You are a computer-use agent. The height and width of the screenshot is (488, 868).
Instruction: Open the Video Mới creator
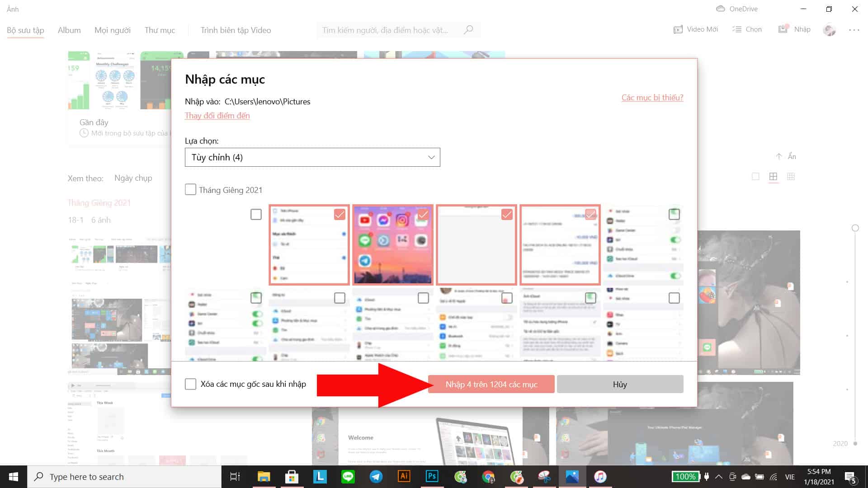pyautogui.click(x=696, y=29)
